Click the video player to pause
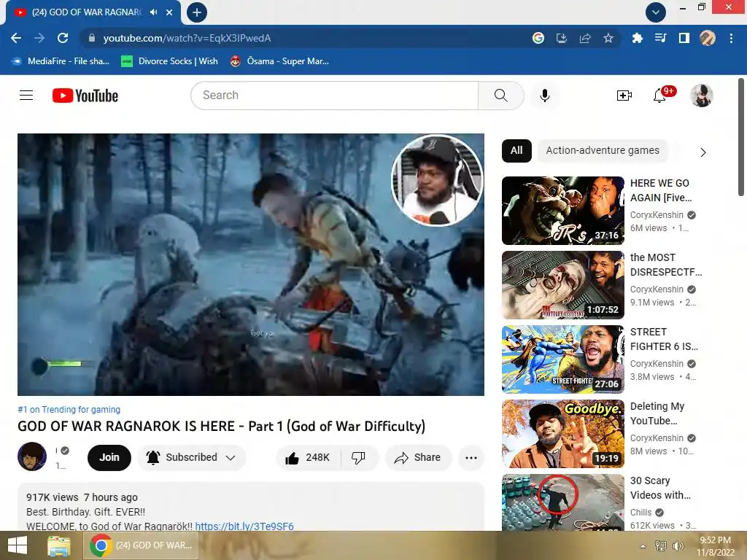This screenshot has height=560, width=747. click(251, 264)
